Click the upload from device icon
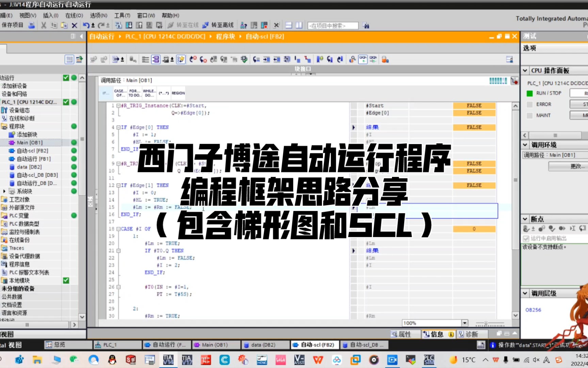The image size is (588, 368). (x=139, y=25)
